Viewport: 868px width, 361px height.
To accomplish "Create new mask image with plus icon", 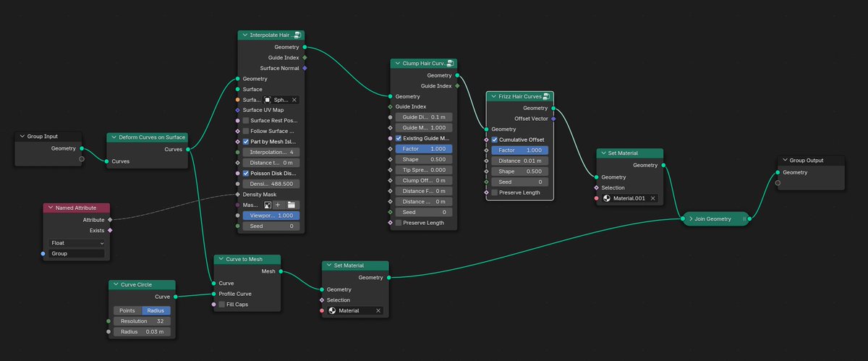I will pyautogui.click(x=278, y=205).
